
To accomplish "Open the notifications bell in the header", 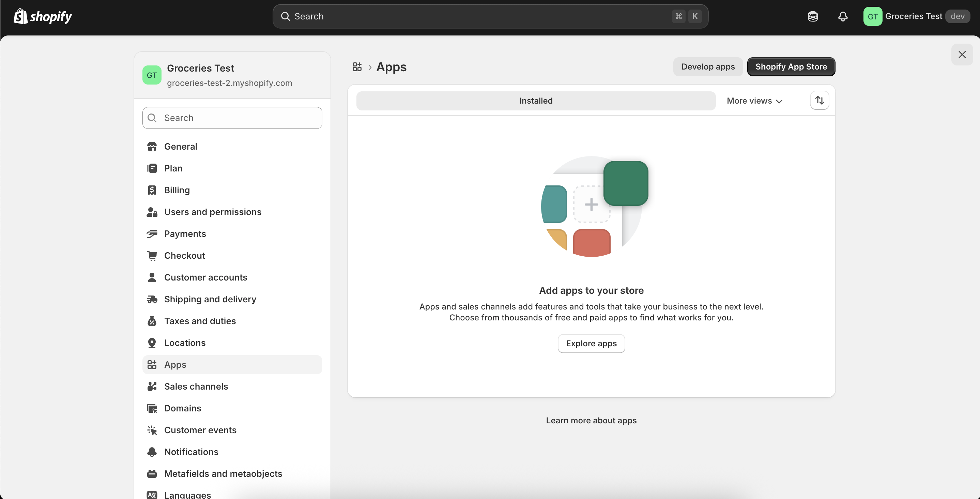I will click(843, 16).
